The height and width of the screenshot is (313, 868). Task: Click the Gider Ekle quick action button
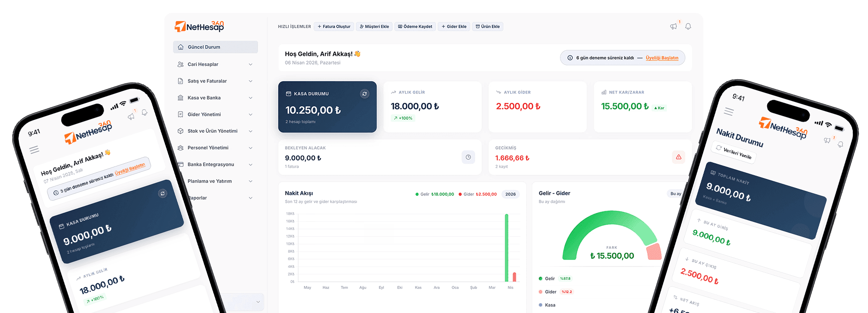(454, 27)
